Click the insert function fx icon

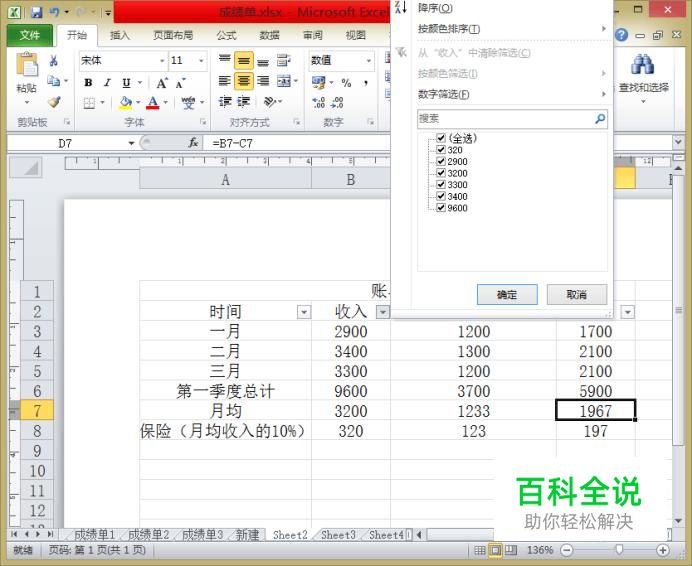[193, 143]
